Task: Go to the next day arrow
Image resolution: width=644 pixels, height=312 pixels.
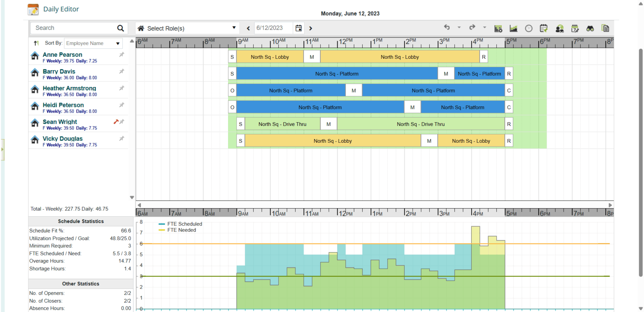Action: pos(311,29)
